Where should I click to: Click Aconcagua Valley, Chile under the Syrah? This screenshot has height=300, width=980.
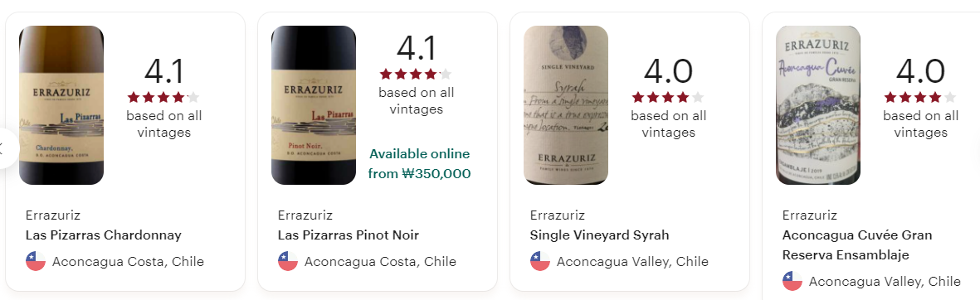click(632, 261)
